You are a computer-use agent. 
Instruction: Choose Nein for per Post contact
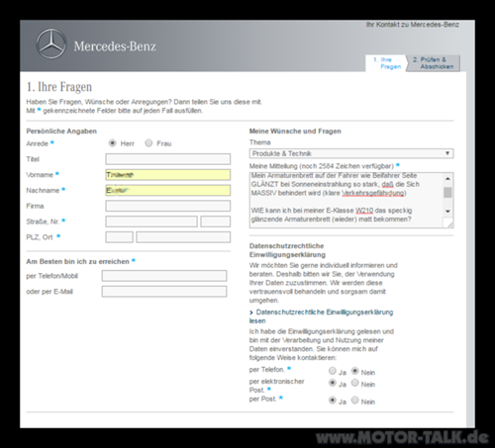[x=354, y=401]
